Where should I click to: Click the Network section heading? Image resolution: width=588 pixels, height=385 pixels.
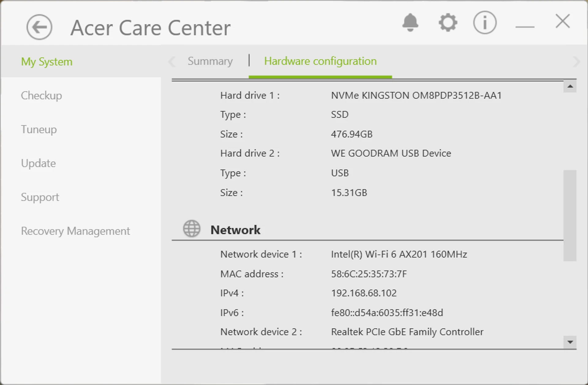pyautogui.click(x=235, y=230)
